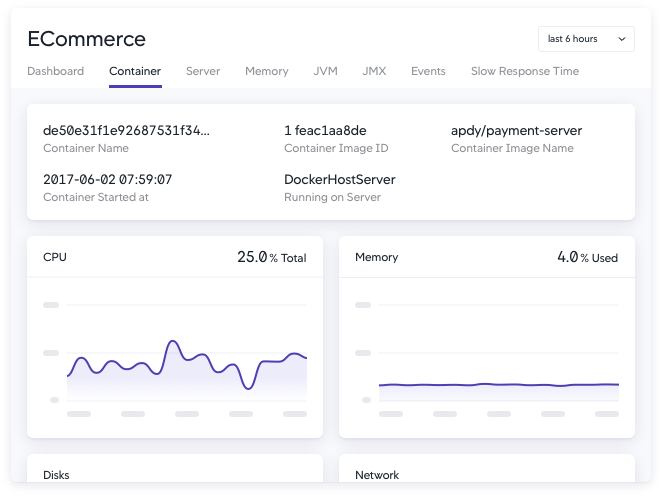Open the JMX tab
This screenshot has height=496, width=662.
click(374, 71)
